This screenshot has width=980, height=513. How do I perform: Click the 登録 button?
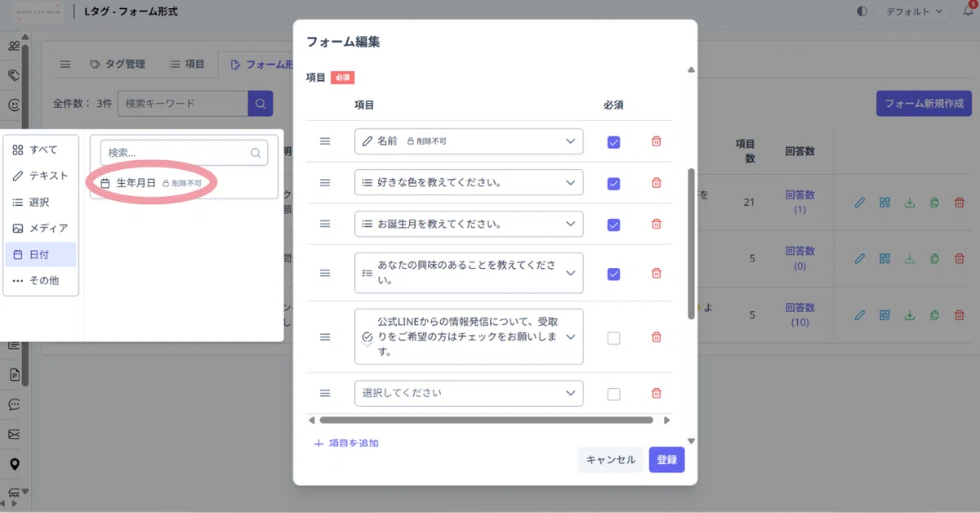pyautogui.click(x=666, y=460)
